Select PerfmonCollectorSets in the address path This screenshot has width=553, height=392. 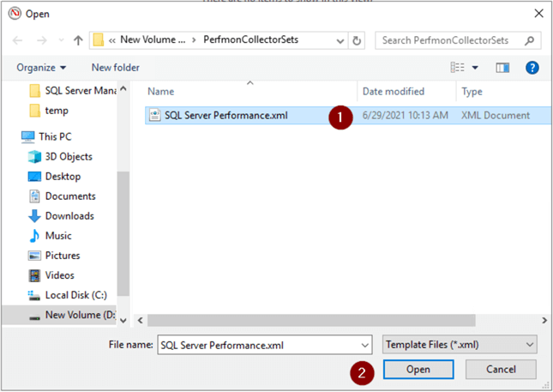(250, 39)
